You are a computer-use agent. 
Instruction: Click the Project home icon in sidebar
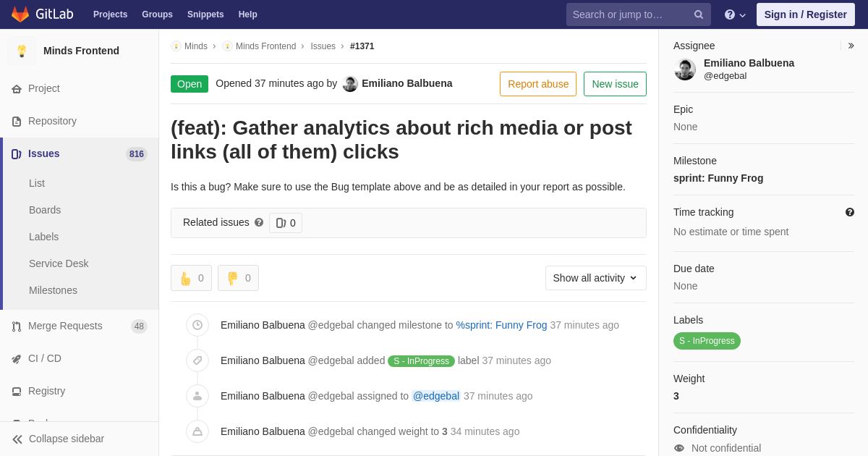click(17, 89)
